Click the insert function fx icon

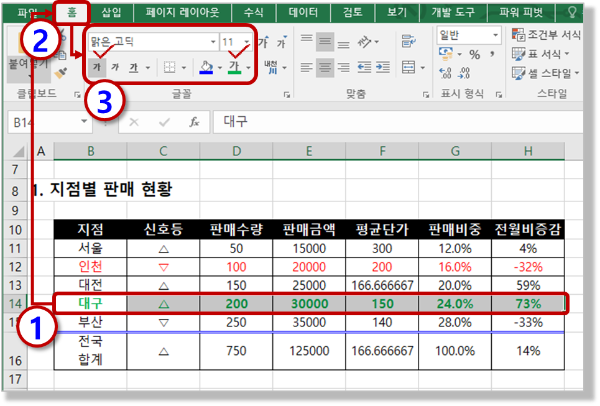[x=194, y=122]
